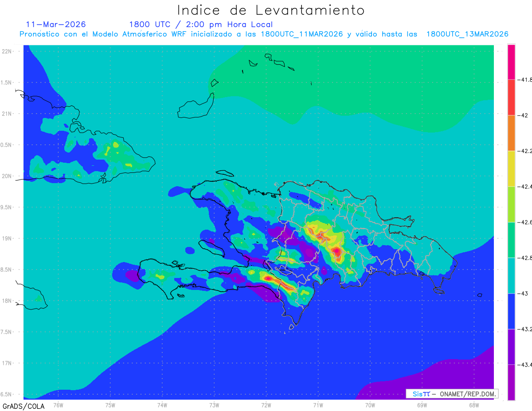Click the "6.5N" latitude label

coord(6,394)
